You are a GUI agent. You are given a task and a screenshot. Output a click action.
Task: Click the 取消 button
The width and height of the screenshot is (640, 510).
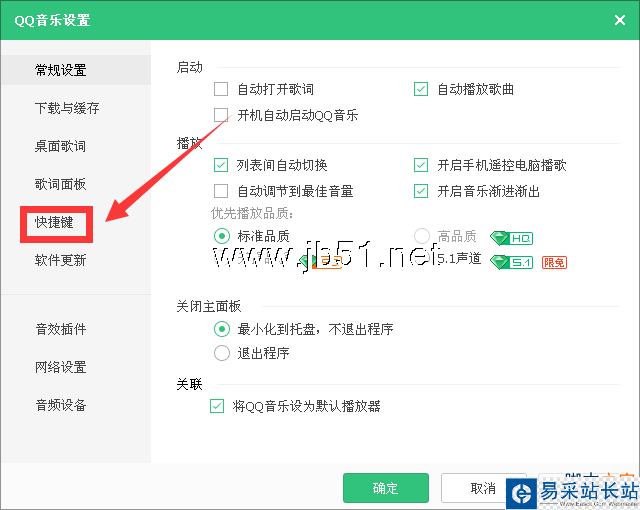pos(484,488)
